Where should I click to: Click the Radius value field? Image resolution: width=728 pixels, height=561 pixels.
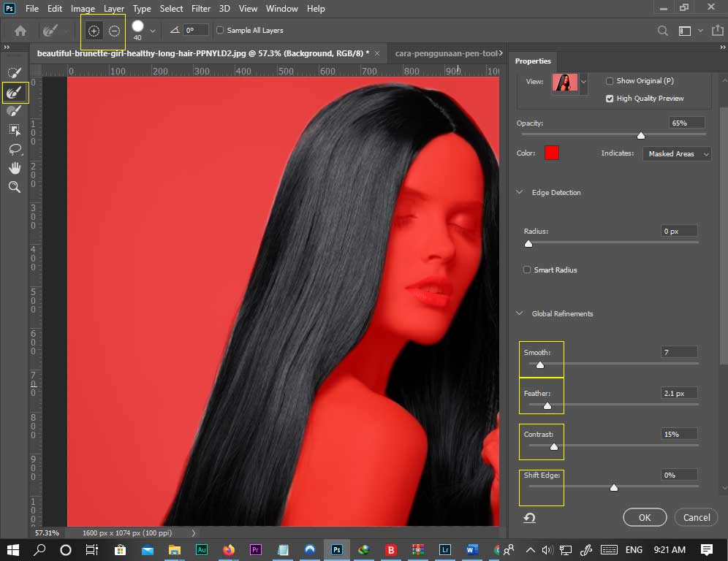click(x=679, y=231)
